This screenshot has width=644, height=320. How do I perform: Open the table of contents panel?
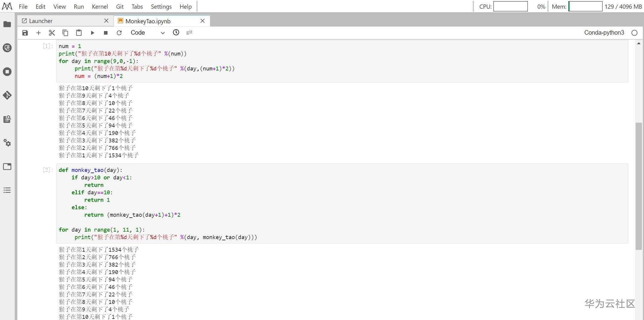(7, 190)
